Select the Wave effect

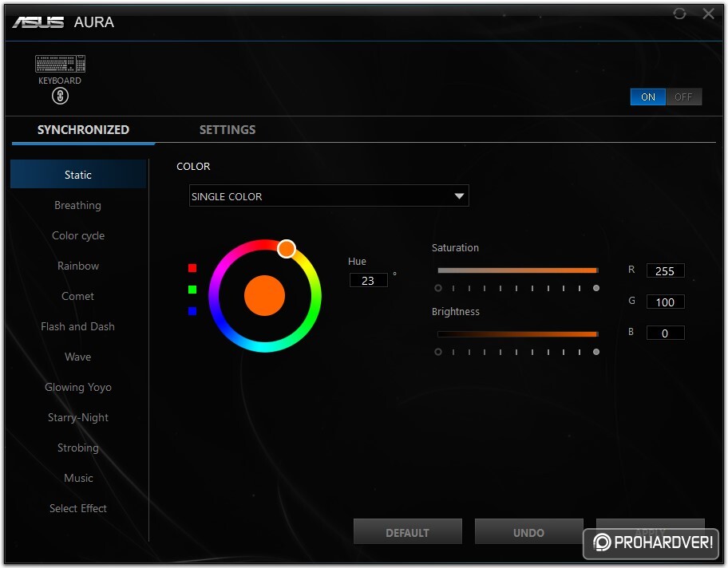(x=78, y=357)
